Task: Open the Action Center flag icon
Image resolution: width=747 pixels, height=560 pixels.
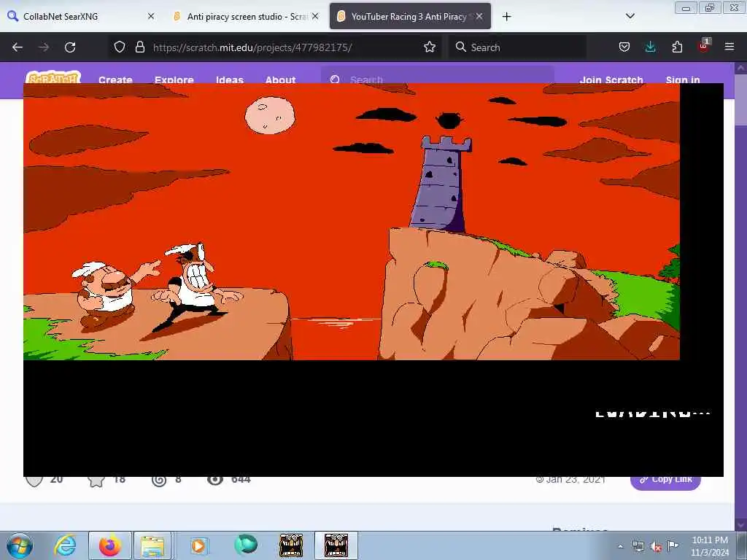Action: click(x=673, y=545)
